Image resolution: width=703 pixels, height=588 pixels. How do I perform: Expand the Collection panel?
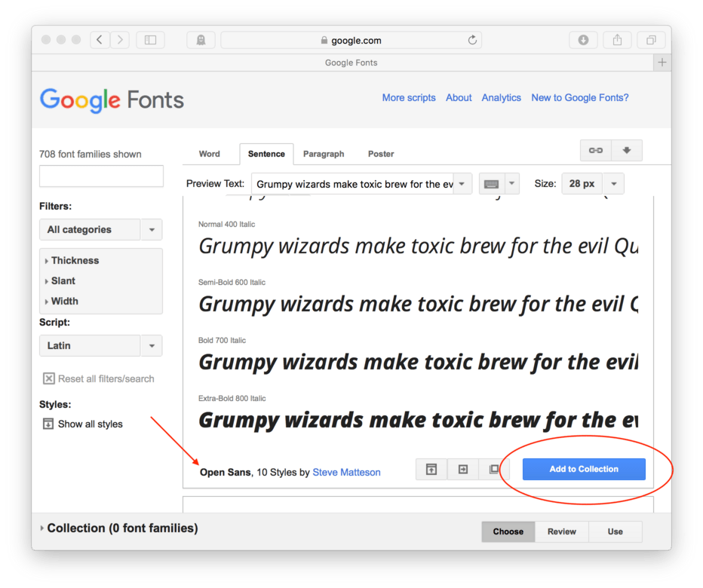click(119, 528)
